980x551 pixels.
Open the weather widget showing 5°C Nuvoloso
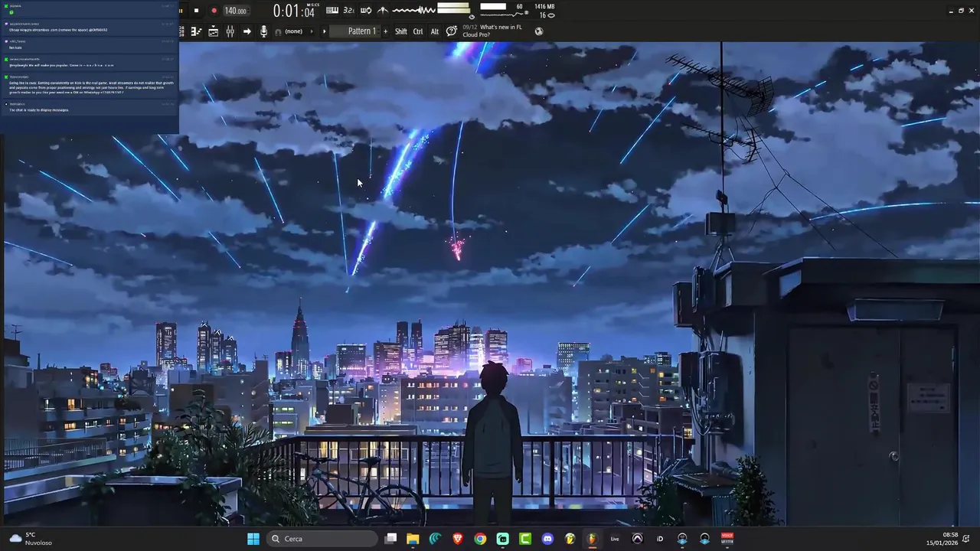tap(31, 539)
